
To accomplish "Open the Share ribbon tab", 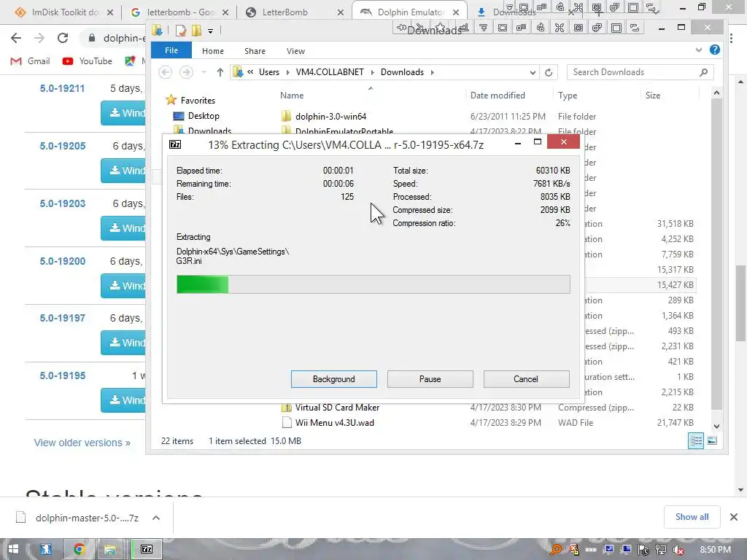I will 255,51.
